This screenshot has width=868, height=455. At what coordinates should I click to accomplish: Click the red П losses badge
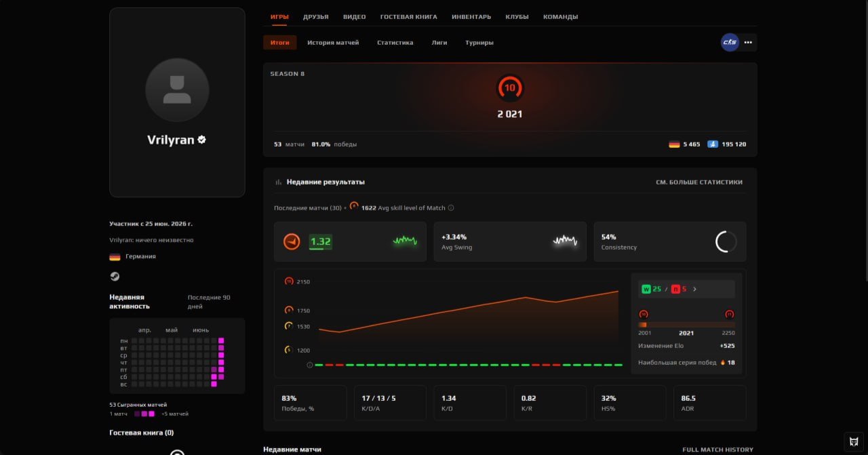click(675, 289)
